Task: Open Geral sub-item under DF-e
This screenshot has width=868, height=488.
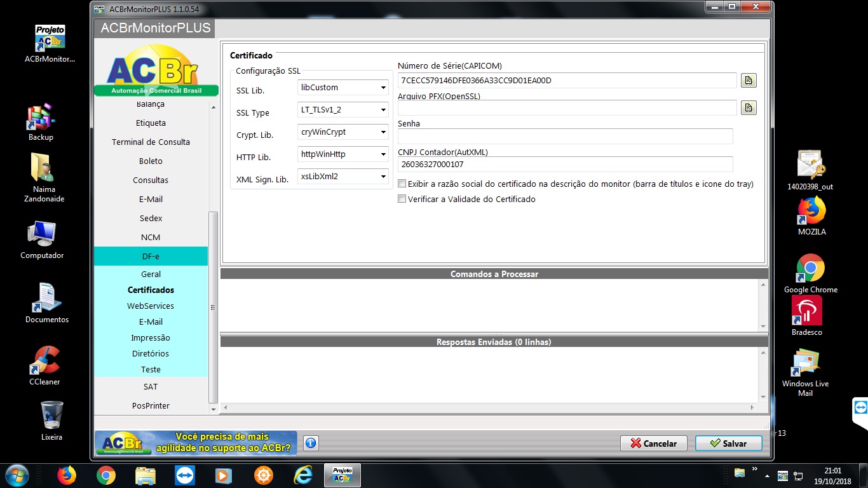Action: pyautogui.click(x=151, y=274)
